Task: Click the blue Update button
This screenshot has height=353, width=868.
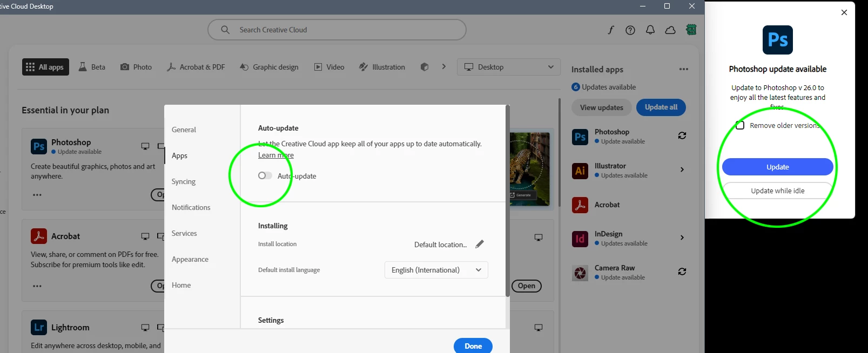Action: tap(778, 167)
